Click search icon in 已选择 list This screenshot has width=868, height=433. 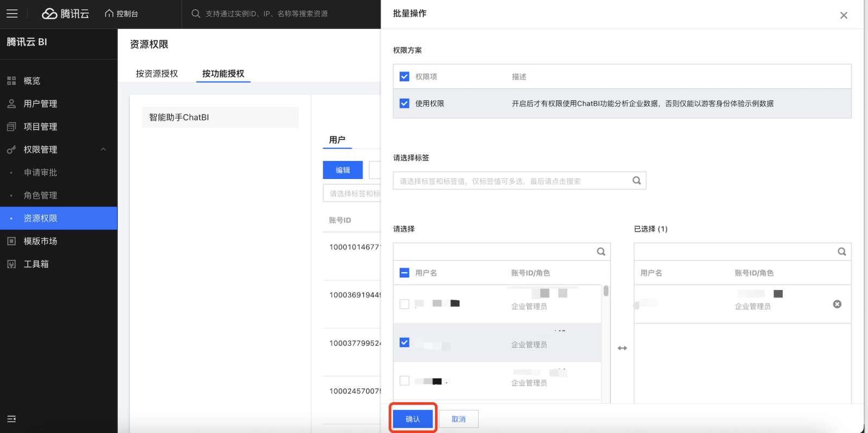842,251
